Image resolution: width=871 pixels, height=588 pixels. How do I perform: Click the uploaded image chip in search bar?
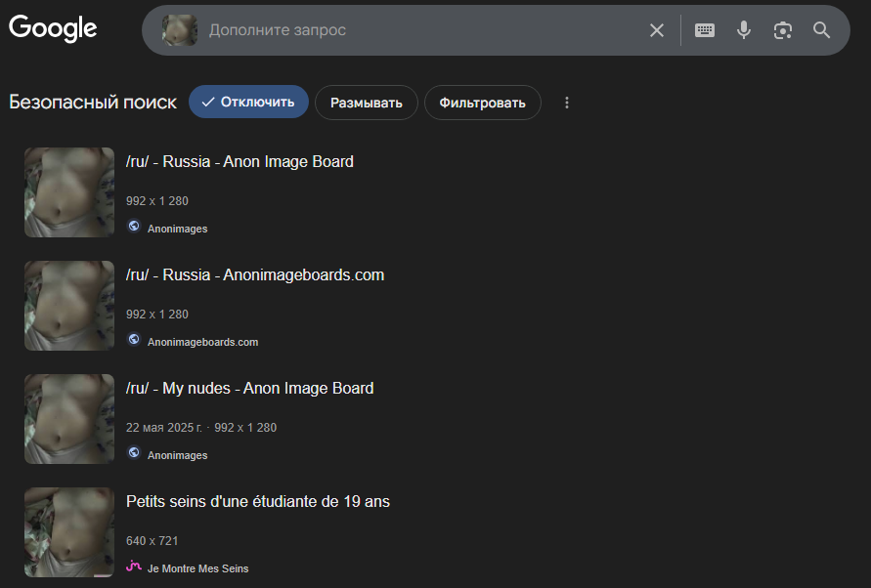[180, 30]
